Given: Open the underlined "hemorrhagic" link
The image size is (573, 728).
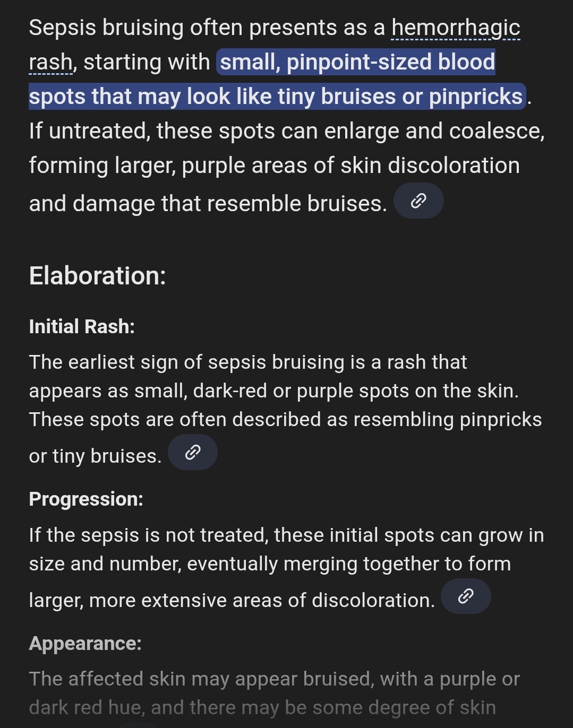Looking at the screenshot, I should [x=456, y=28].
